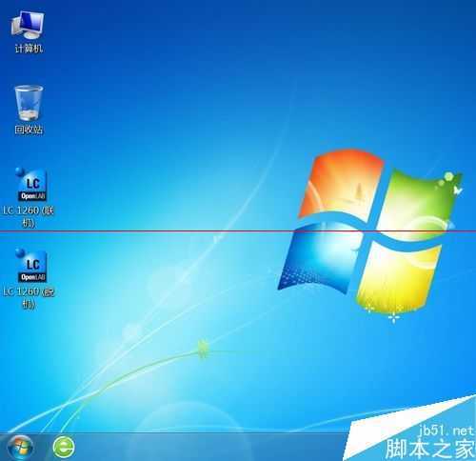Launch the green 360 browser taskbar icon
Image resolution: width=476 pixels, height=461 pixels.
pos(64,447)
